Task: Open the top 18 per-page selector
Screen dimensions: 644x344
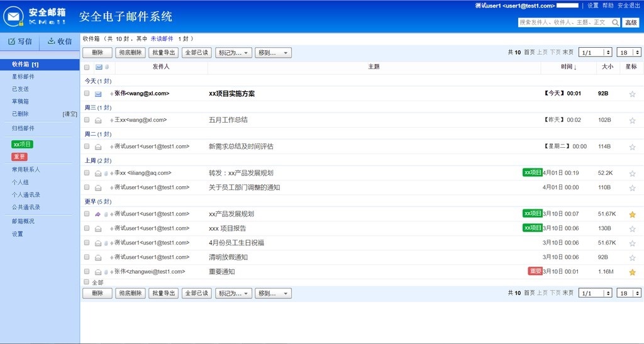Action: point(628,52)
